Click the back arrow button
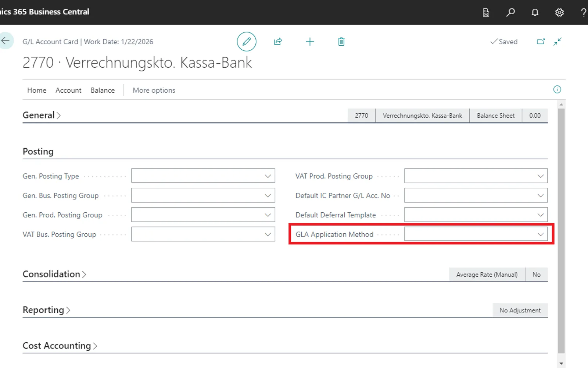Viewport: 588px width, 368px height. pyautogui.click(x=6, y=41)
